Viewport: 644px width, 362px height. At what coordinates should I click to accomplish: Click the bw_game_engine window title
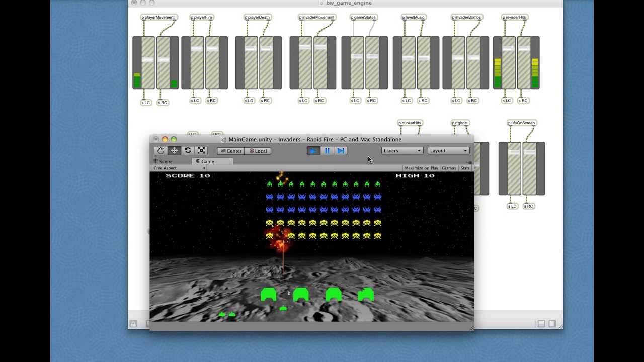(349, 3)
